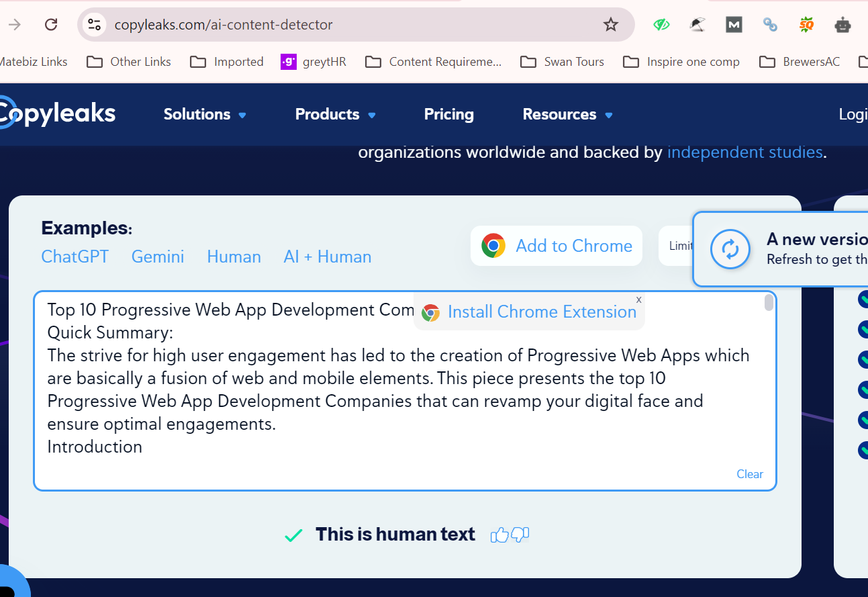Load the Human example

[234, 257]
